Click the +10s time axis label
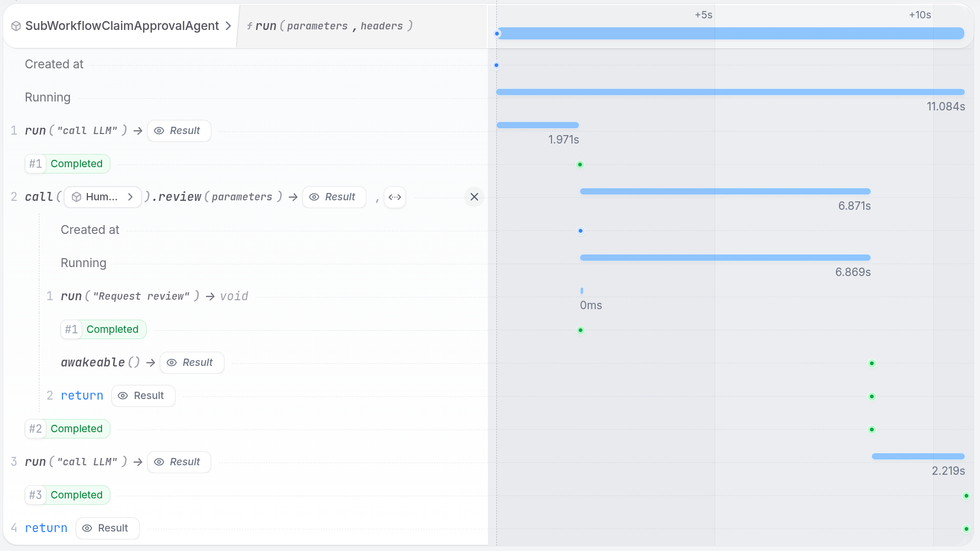 (x=920, y=15)
